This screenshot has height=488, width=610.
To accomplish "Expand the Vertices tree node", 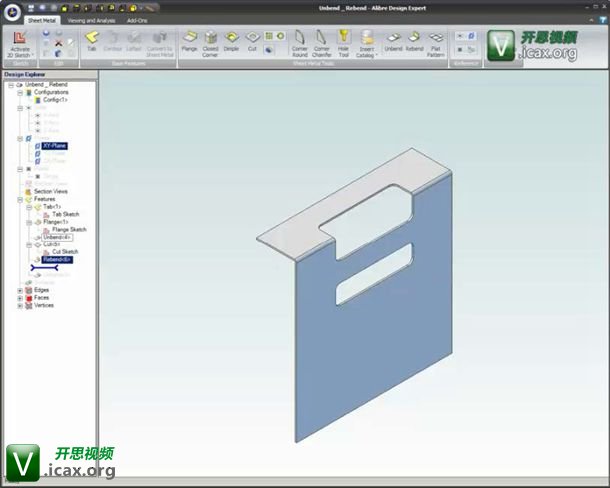I will pyautogui.click(x=20, y=305).
